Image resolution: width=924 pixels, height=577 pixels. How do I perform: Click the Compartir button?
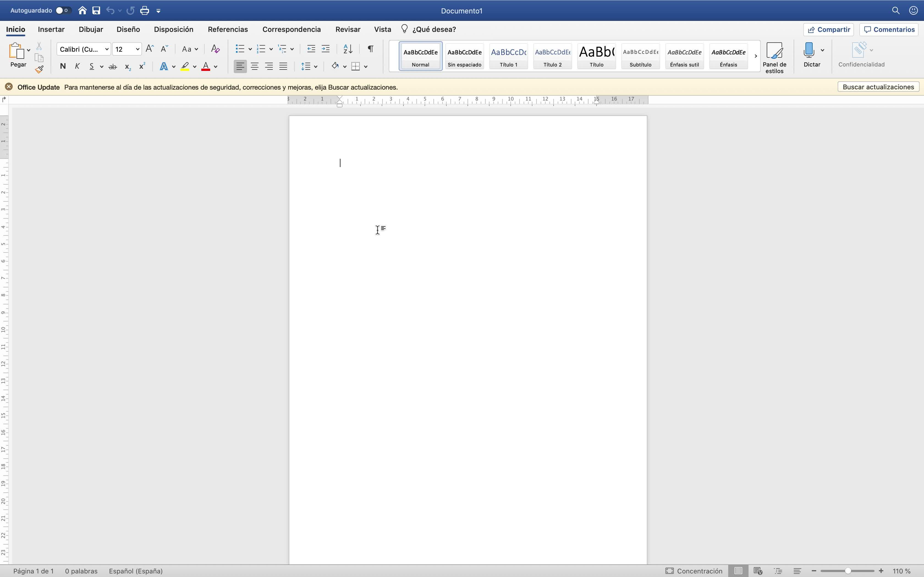(828, 29)
